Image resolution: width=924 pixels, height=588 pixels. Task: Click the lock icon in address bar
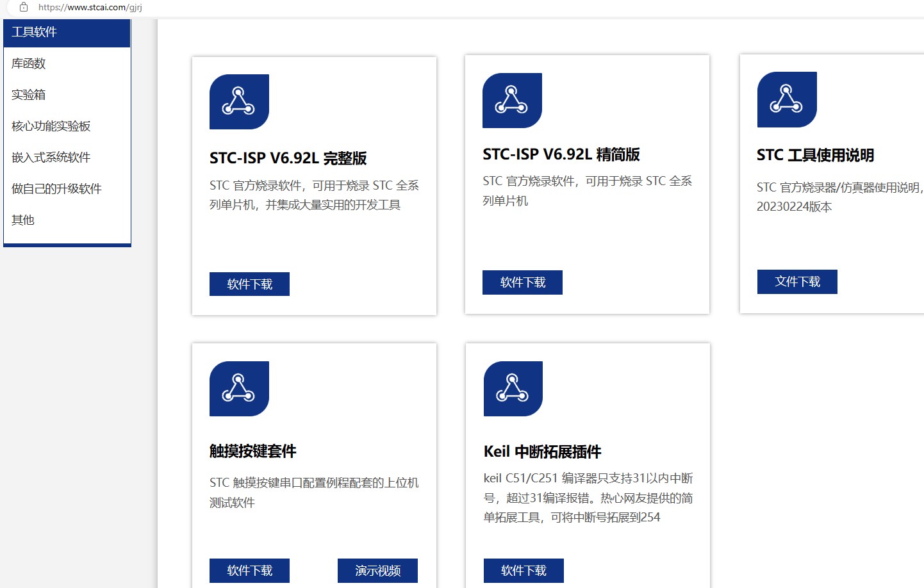(24, 7)
